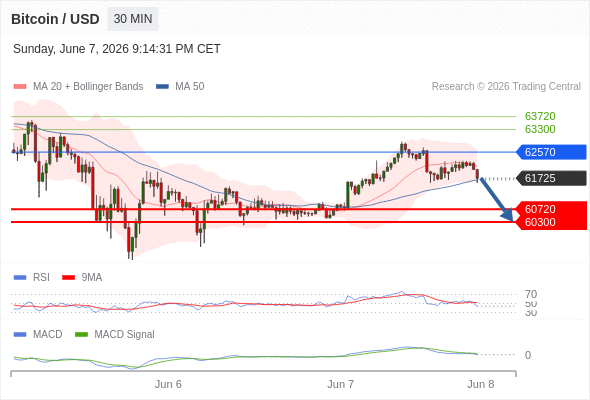Click the 30 MIN timeframe badge
The width and height of the screenshot is (590, 400).
133,19
